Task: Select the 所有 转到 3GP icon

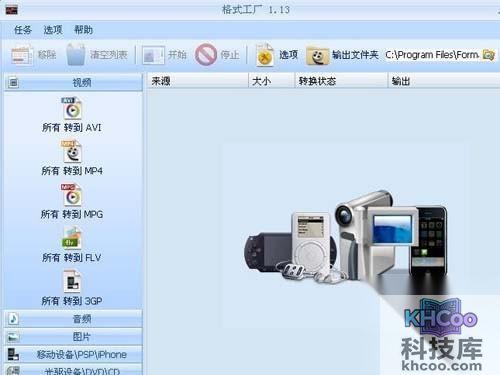Action: click(x=72, y=282)
